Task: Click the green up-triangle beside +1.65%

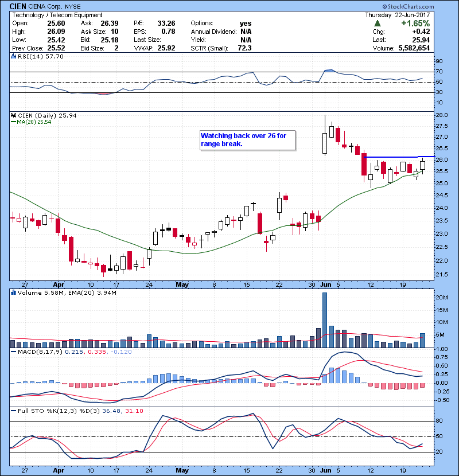Action: [378, 24]
